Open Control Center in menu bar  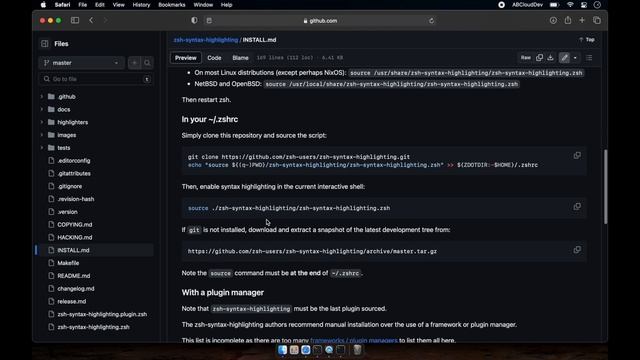pyautogui.click(x=584, y=5)
